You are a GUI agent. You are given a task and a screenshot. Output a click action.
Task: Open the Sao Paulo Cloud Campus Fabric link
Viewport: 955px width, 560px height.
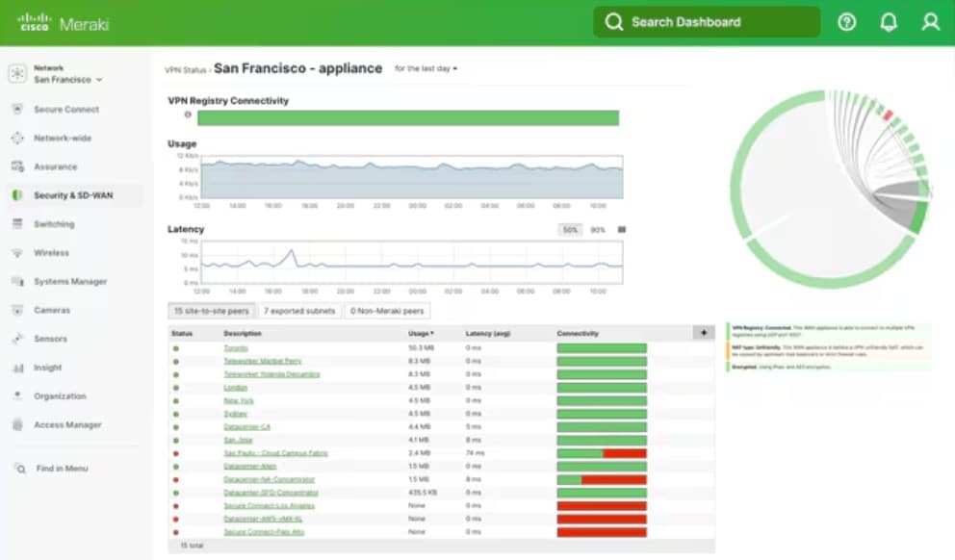tap(275, 453)
